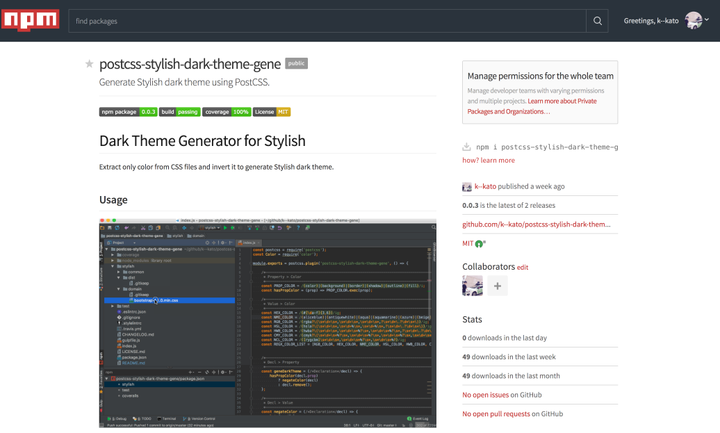Click the MIT license link
This screenshot has height=433, width=720.
point(467,243)
